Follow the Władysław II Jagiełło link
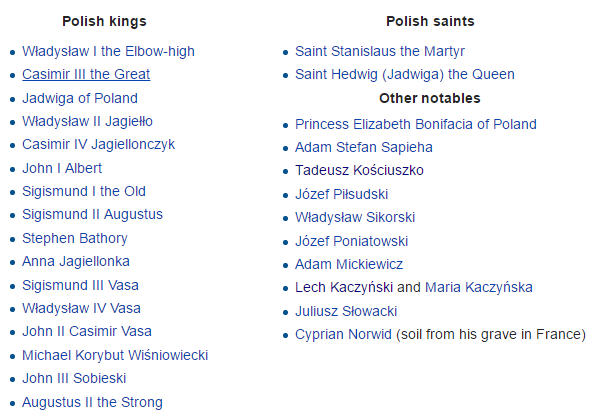The image size is (598, 419). 87,122
